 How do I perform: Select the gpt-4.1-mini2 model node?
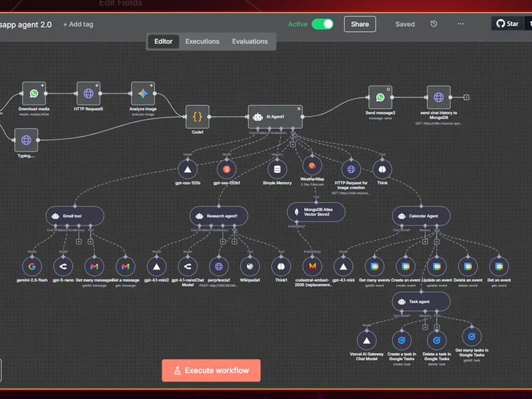pos(156,267)
